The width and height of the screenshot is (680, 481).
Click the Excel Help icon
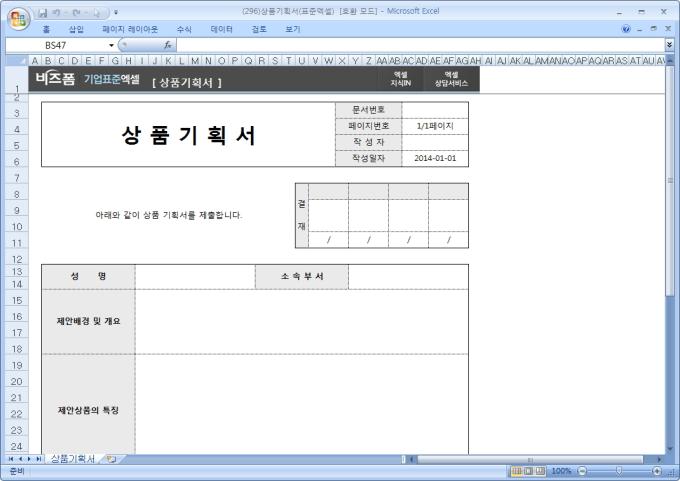pos(626,29)
